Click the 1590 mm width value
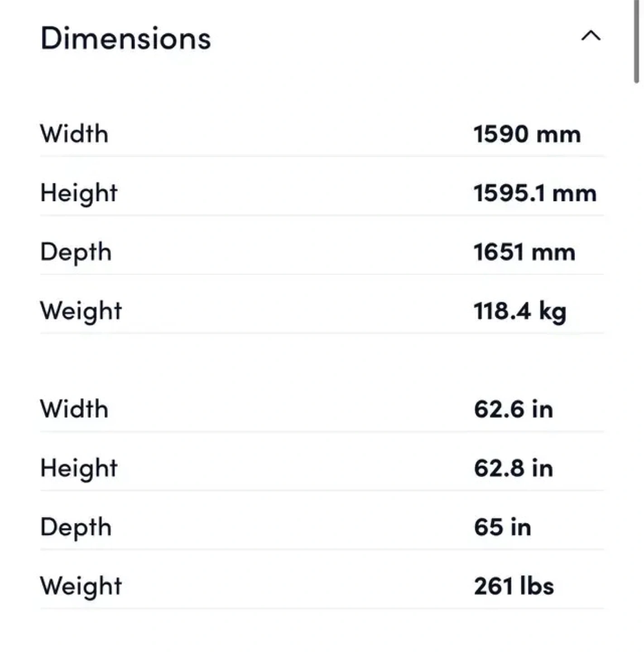 527,134
